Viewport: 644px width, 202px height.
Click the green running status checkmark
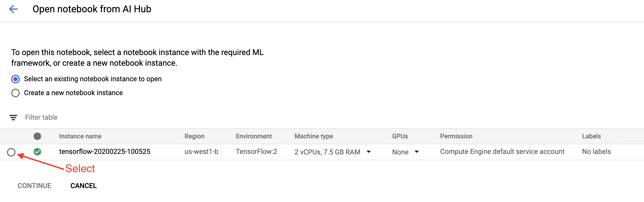(37, 152)
